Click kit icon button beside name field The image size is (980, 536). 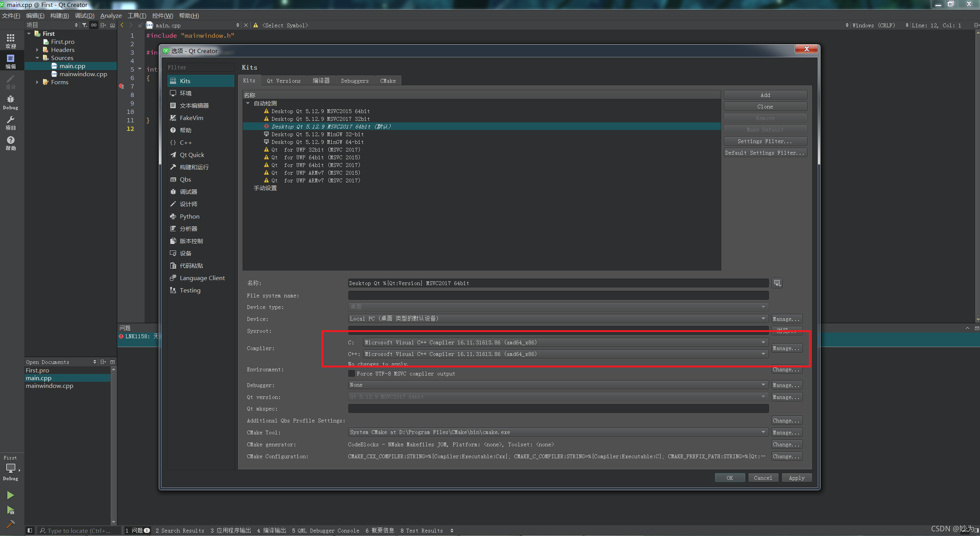pyautogui.click(x=777, y=283)
